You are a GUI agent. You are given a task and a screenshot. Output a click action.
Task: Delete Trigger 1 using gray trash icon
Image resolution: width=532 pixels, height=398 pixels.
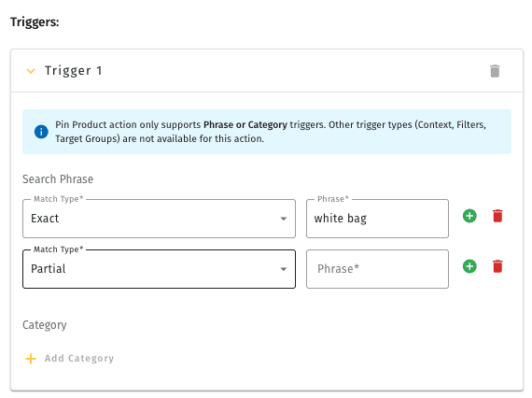pyautogui.click(x=495, y=71)
